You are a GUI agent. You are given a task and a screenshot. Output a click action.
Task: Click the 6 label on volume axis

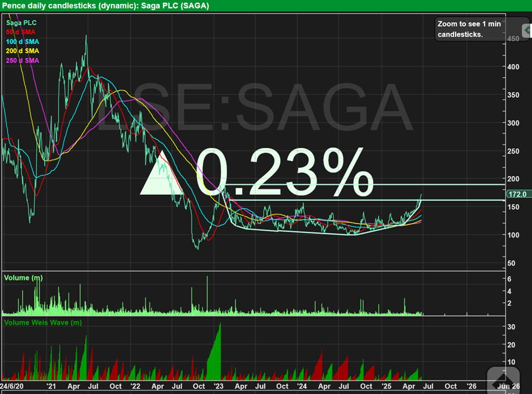(x=509, y=279)
